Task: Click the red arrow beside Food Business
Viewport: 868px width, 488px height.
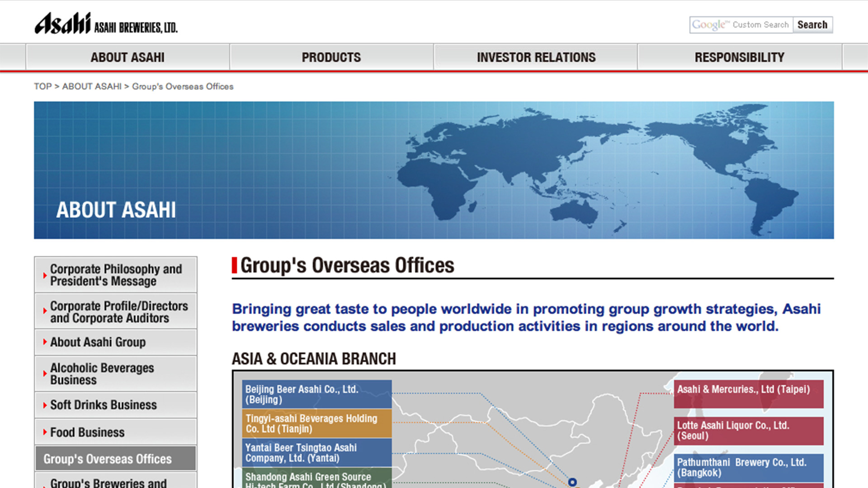Action: (x=45, y=432)
